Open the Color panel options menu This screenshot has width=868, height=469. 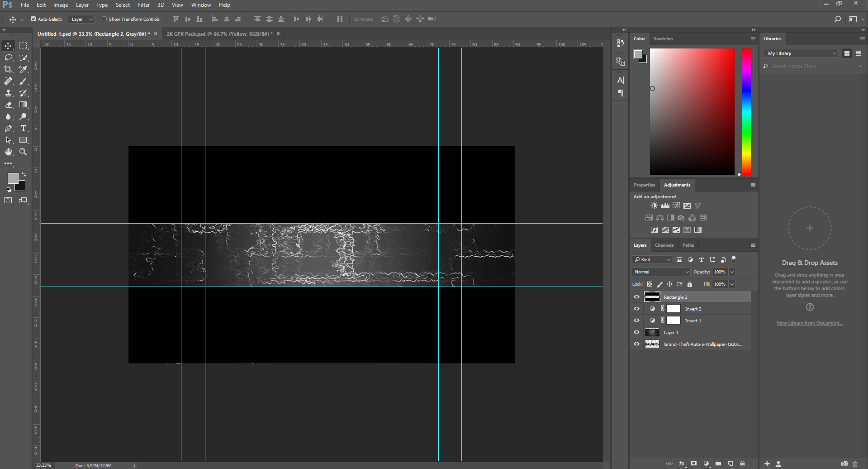tap(753, 38)
